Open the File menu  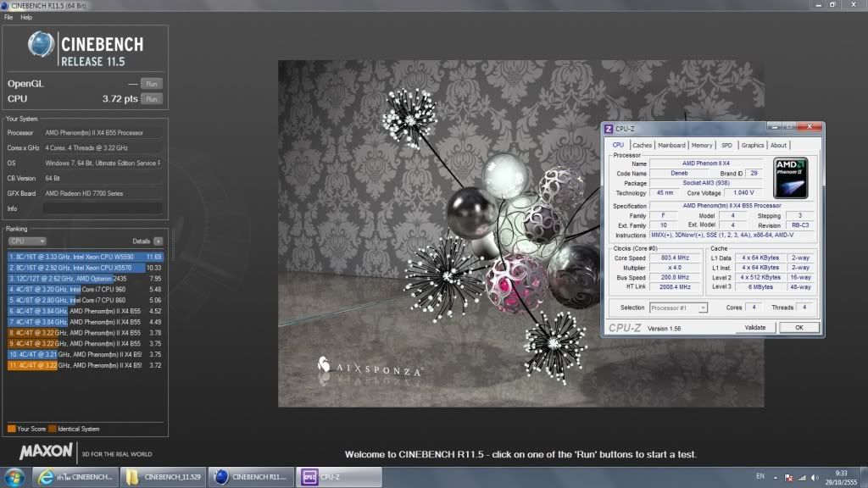tap(8, 17)
